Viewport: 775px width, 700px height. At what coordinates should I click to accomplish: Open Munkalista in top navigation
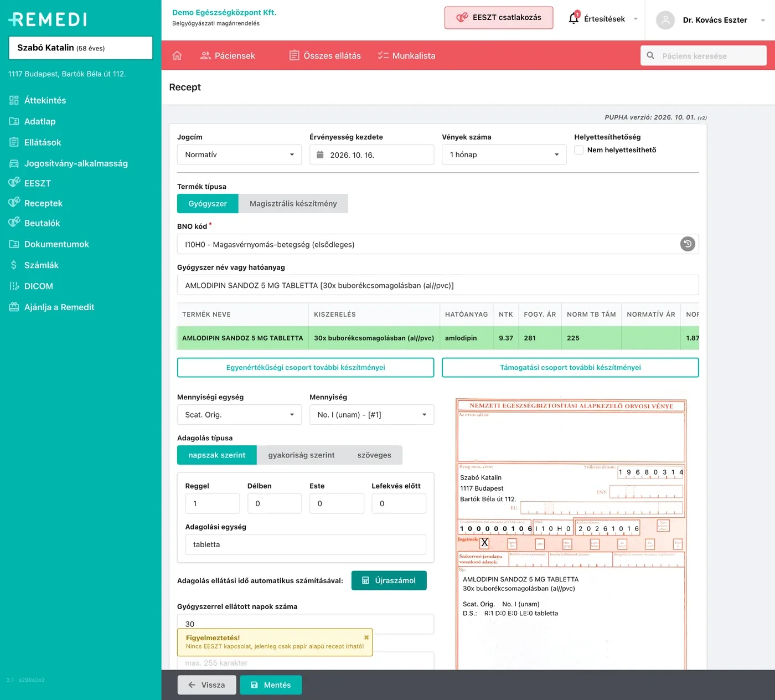[406, 55]
